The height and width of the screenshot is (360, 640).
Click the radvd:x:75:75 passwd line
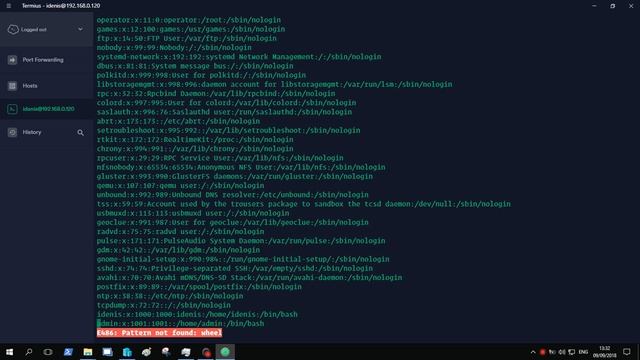180,231
